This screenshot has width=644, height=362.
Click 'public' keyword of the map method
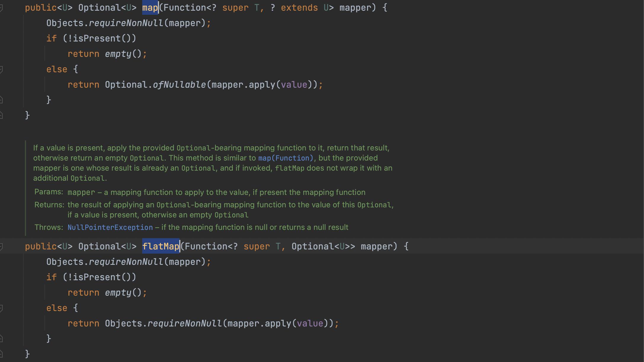coord(41,8)
